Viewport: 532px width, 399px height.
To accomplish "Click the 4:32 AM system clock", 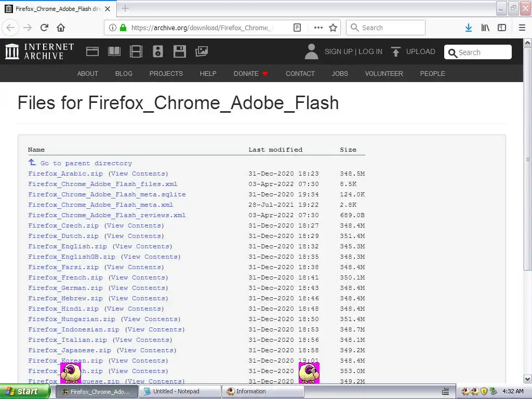I will pos(513,392).
